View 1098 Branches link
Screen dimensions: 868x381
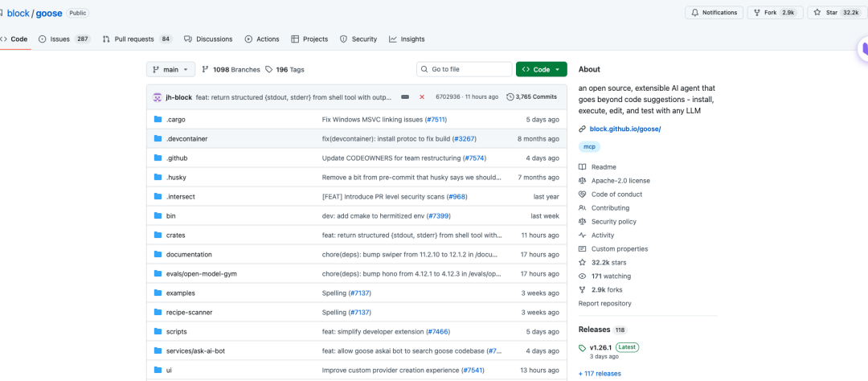231,70
